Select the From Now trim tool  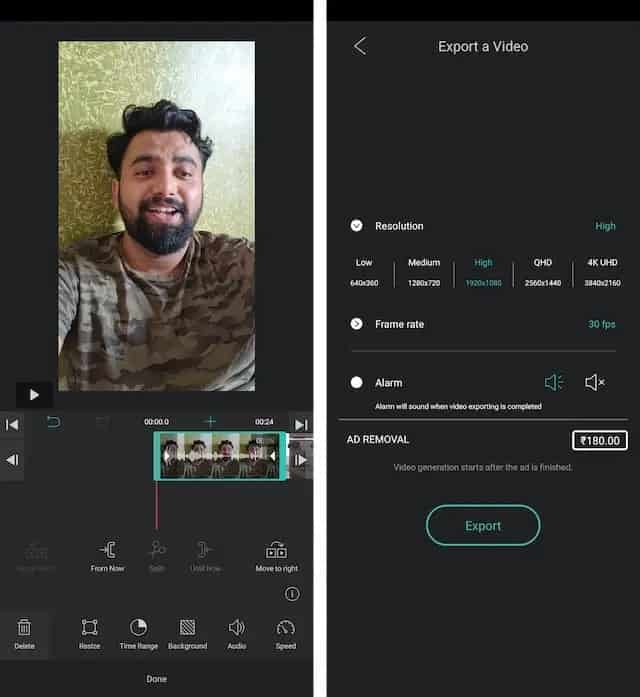107,556
